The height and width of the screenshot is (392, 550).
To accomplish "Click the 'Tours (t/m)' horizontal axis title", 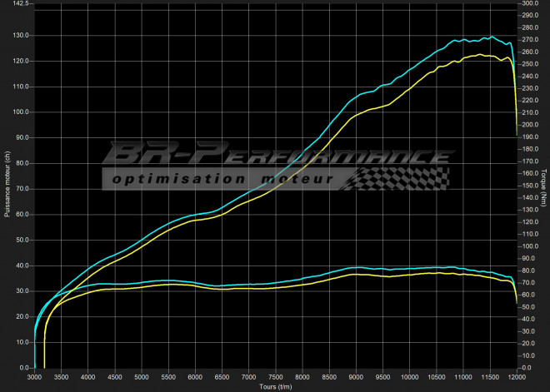I will tap(275, 386).
